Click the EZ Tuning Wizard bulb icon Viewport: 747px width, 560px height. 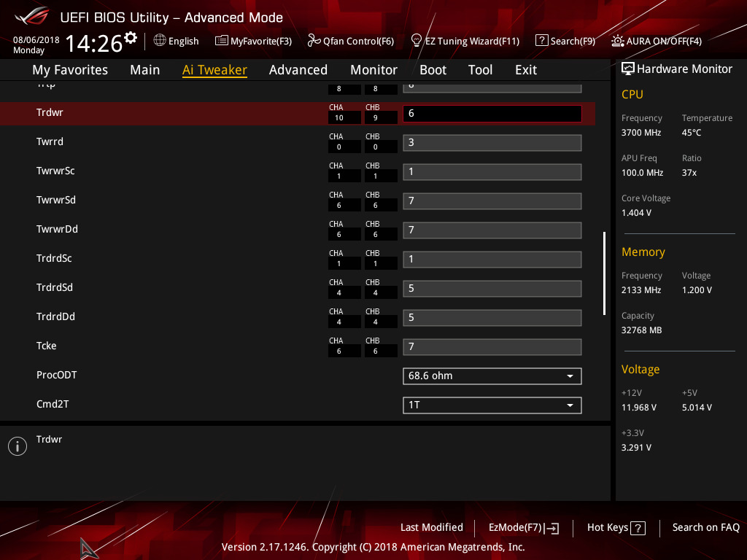coord(417,41)
